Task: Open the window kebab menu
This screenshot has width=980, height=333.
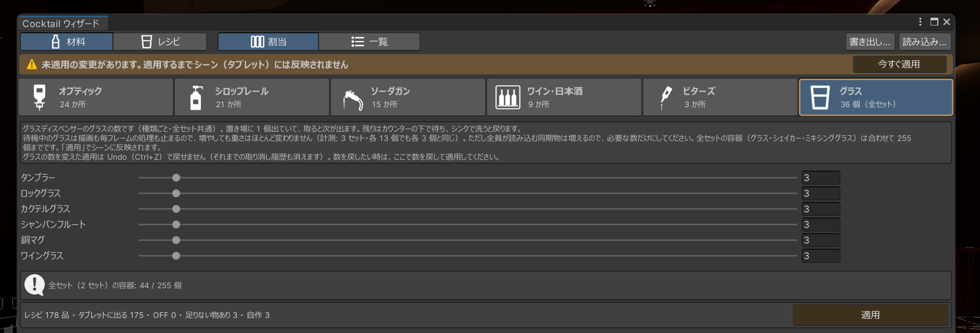Action: [920, 21]
